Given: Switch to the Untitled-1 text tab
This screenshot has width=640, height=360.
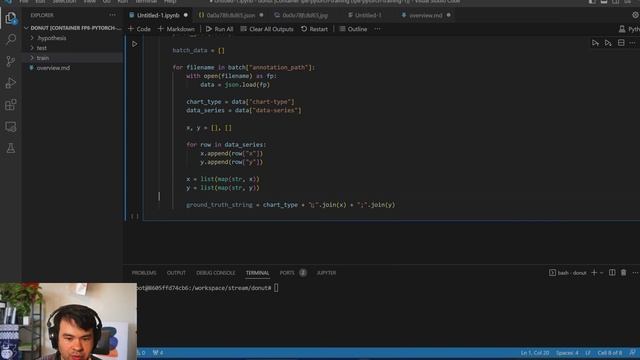Looking at the screenshot, I should [x=368, y=15].
